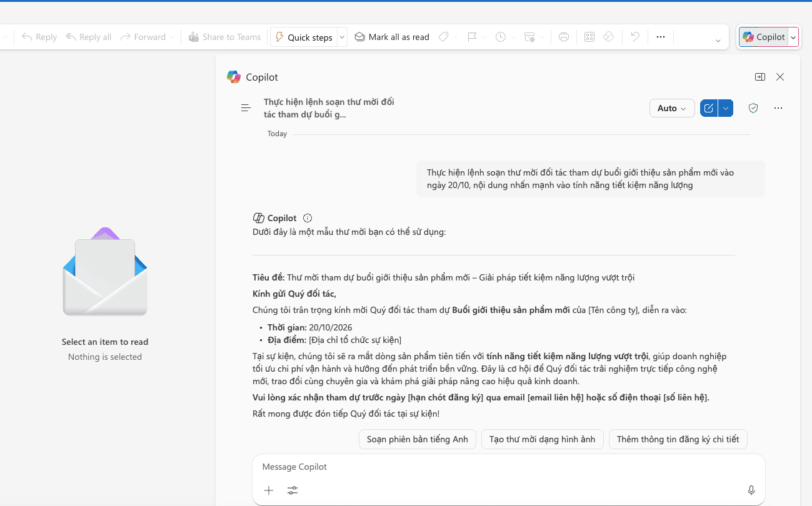Click the apps grid icon in toolbar

tap(589, 37)
